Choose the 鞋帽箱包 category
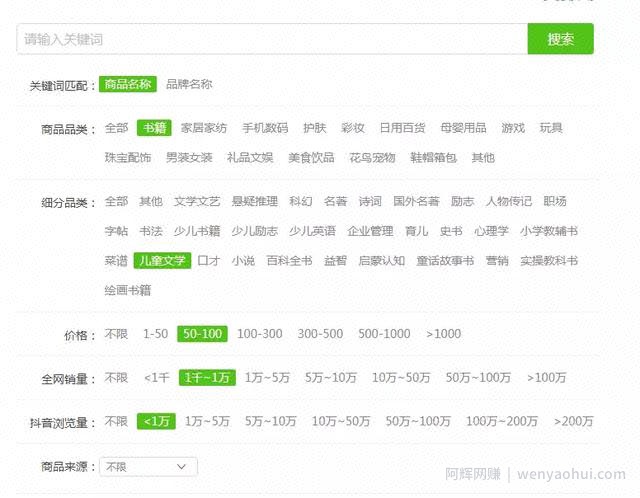 (x=433, y=158)
